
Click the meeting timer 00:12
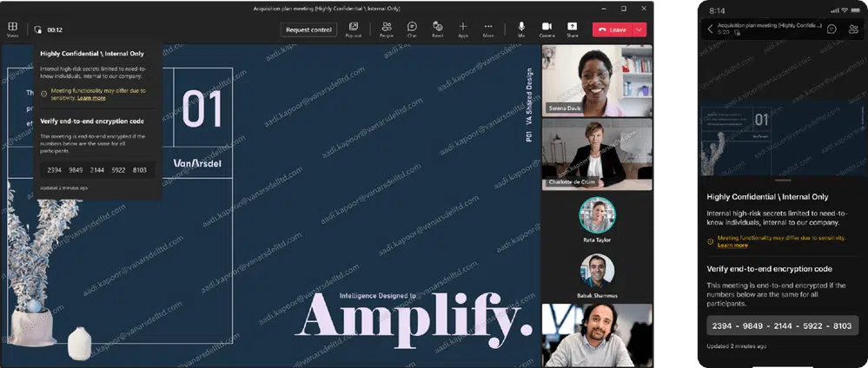[55, 30]
